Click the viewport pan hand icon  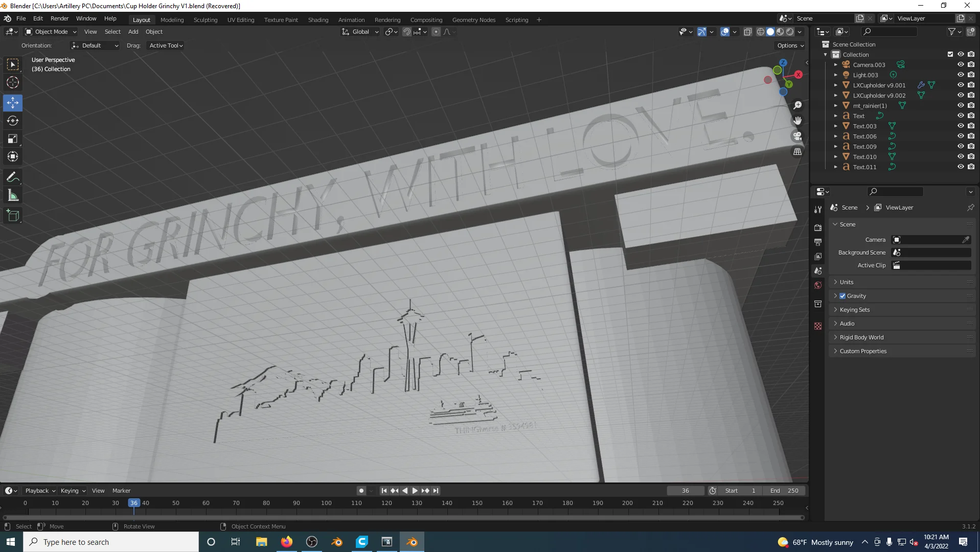point(797,121)
